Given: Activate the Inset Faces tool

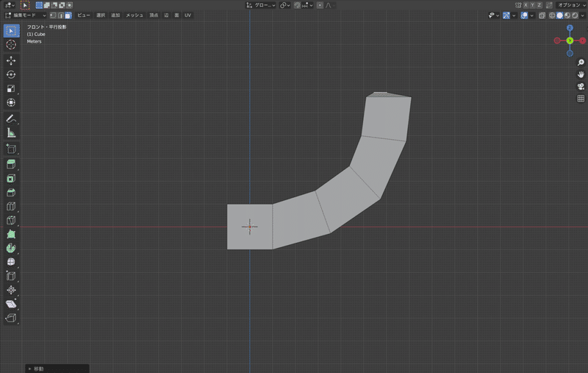Looking at the screenshot, I should (11, 178).
